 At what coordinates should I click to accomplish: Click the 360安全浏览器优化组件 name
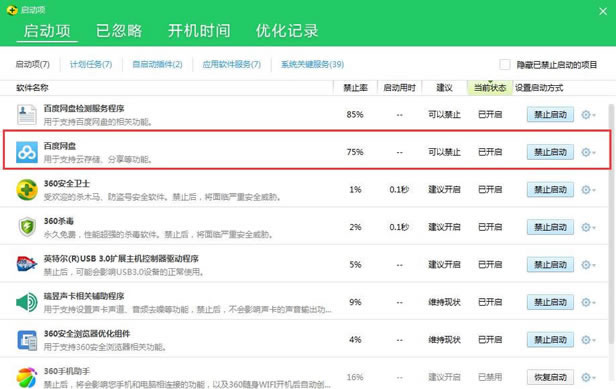(86, 334)
